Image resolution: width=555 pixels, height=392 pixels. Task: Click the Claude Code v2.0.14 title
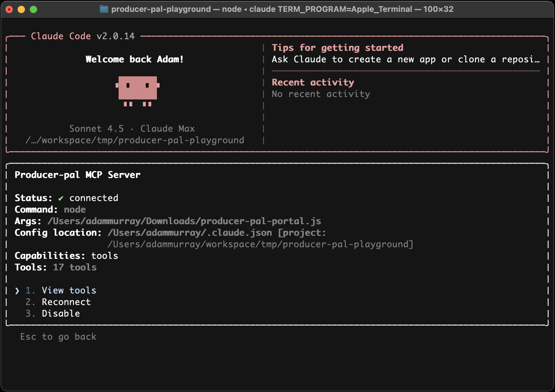click(x=82, y=36)
